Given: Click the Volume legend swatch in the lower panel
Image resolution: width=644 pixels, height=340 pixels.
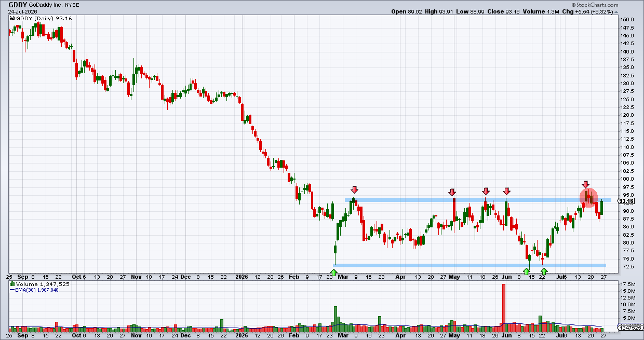Looking at the screenshot, I should (13, 284).
